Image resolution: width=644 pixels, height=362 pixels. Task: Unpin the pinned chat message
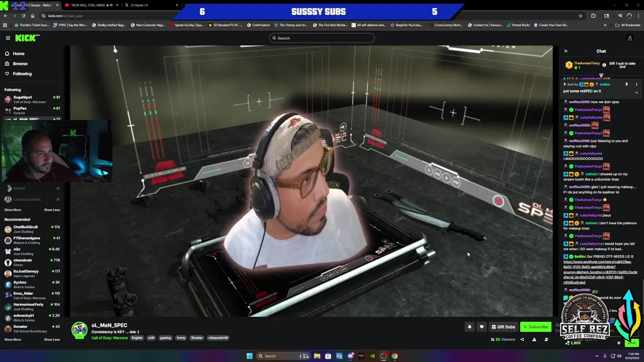tap(626, 84)
